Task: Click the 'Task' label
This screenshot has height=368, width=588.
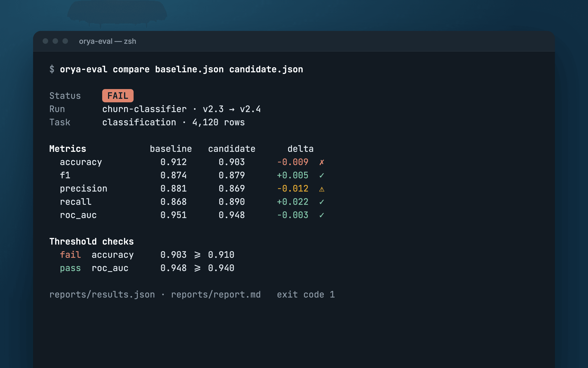Action: (x=60, y=122)
